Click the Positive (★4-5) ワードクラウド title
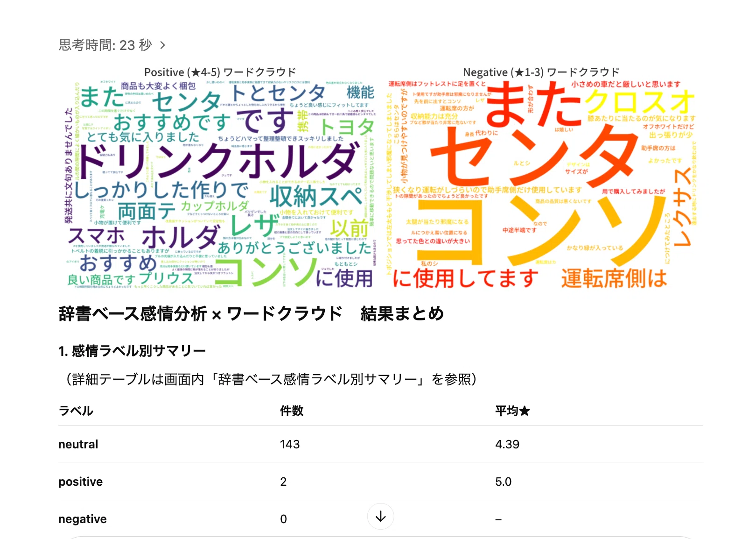The width and height of the screenshot is (756, 539). click(220, 72)
